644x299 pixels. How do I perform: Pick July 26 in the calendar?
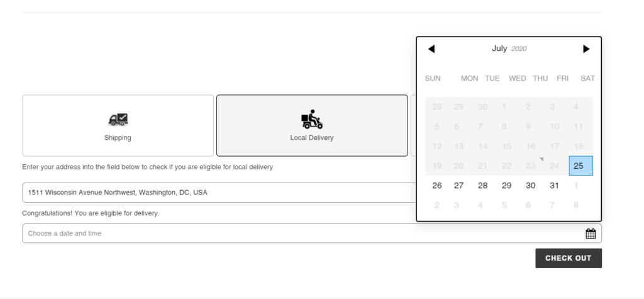tap(437, 186)
